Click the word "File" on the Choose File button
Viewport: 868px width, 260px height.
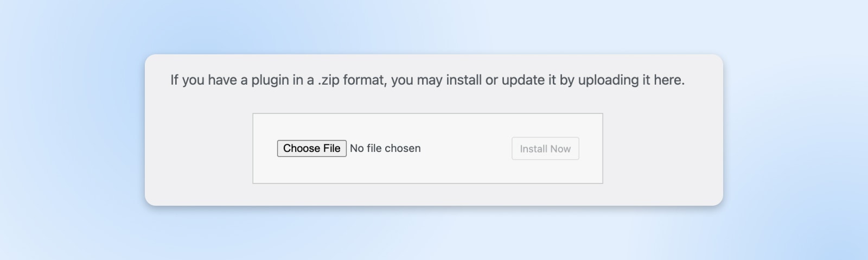(331, 148)
